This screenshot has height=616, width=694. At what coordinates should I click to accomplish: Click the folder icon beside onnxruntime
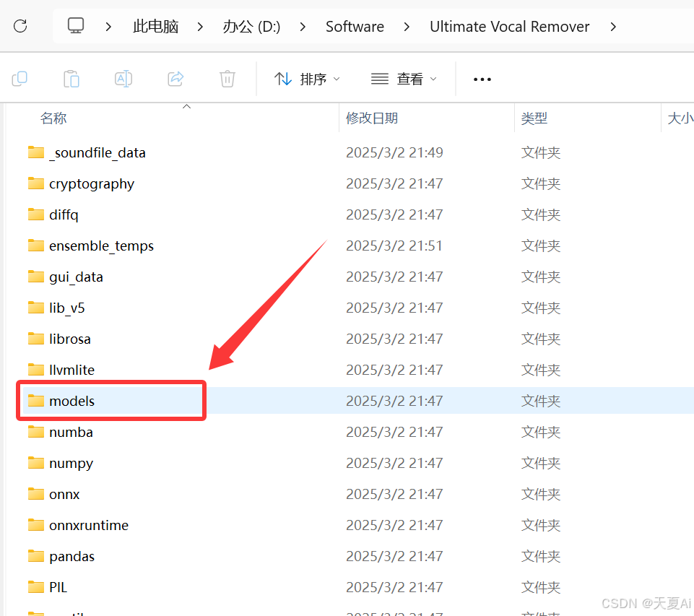pos(36,525)
